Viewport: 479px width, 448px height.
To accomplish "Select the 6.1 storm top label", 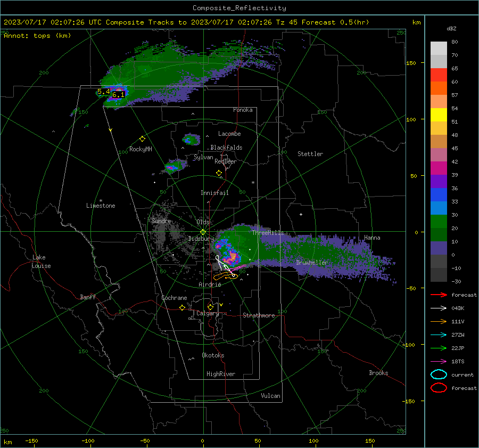I will tap(119, 95).
